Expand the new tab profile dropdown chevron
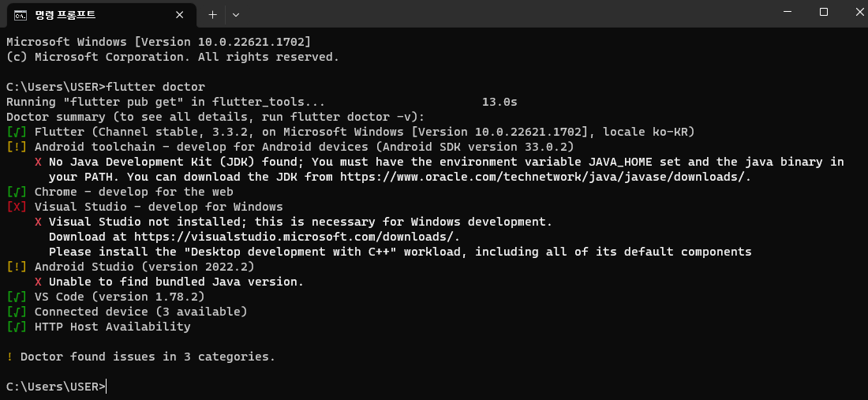868x400 pixels. [236, 15]
